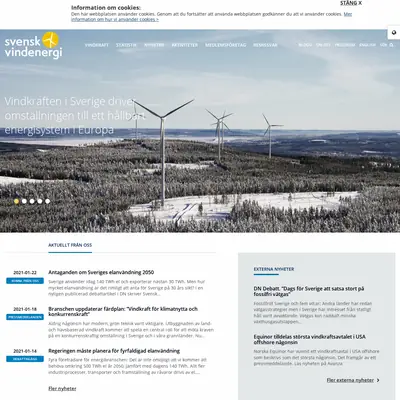Open the VINDKRAFT menu
400x400 pixels.
click(97, 45)
